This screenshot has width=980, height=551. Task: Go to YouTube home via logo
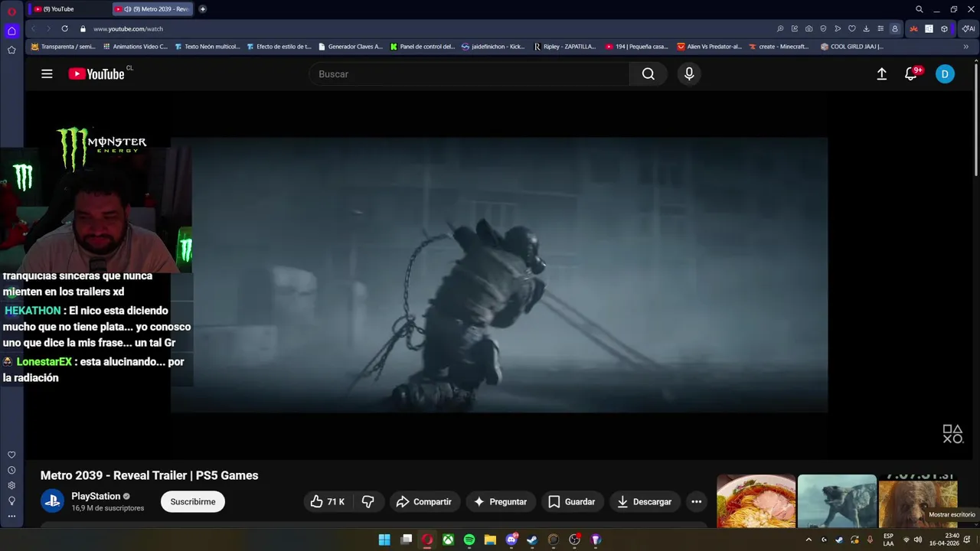pos(96,74)
